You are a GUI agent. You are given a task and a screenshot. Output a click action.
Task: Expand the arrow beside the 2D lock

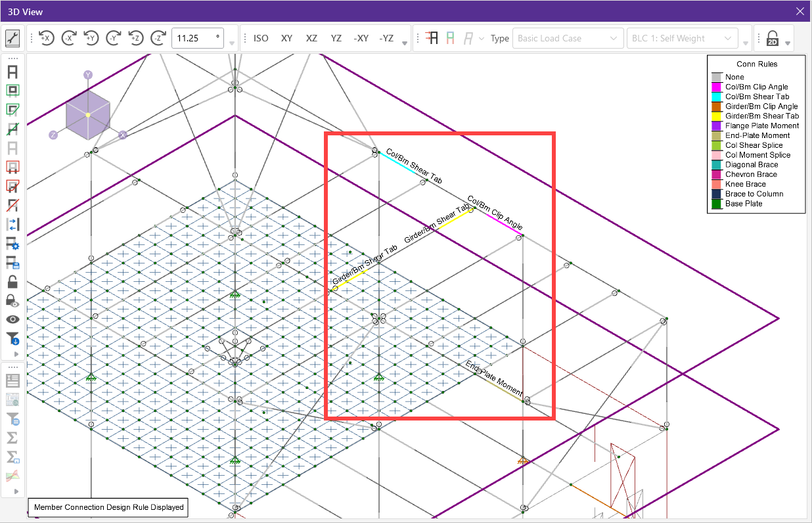pyautogui.click(x=788, y=43)
